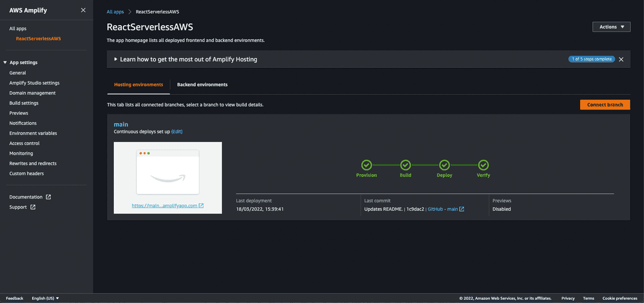Viewport: 644px width, 303px height.
Task: Switch to Hosting environments tab
Action: coord(138,85)
